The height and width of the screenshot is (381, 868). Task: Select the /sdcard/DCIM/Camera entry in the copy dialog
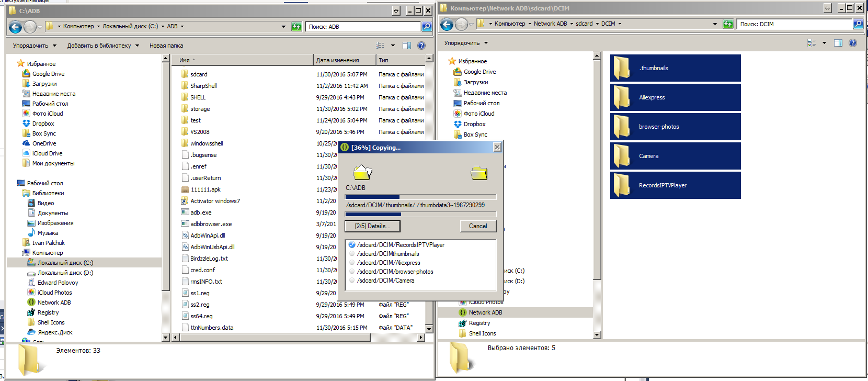tap(385, 281)
